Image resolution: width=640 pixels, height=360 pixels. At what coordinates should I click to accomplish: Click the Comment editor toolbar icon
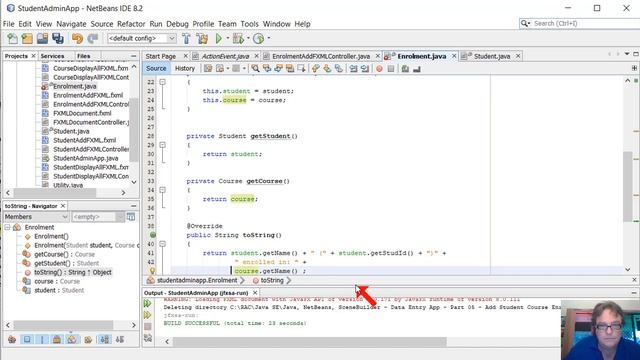click(x=405, y=69)
